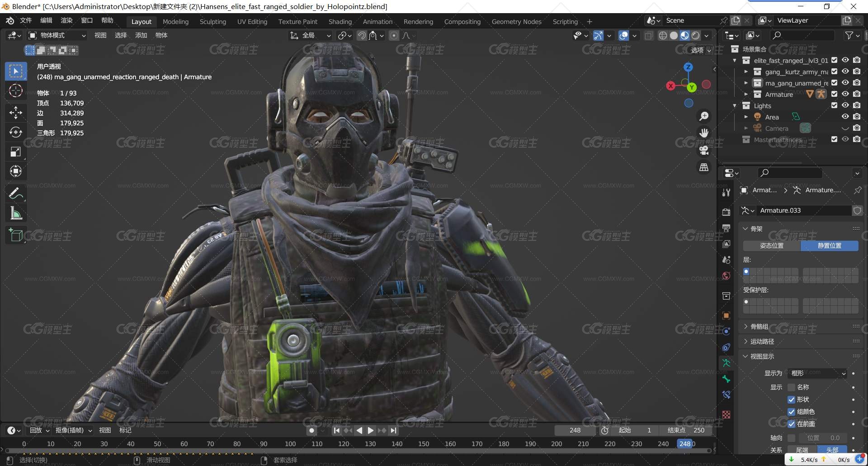Switch to the UV Editing workspace tab

pos(252,22)
